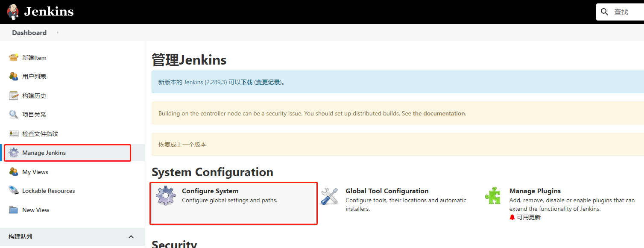Open Configure System settings title
The width and height of the screenshot is (644, 248).
click(x=210, y=191)
